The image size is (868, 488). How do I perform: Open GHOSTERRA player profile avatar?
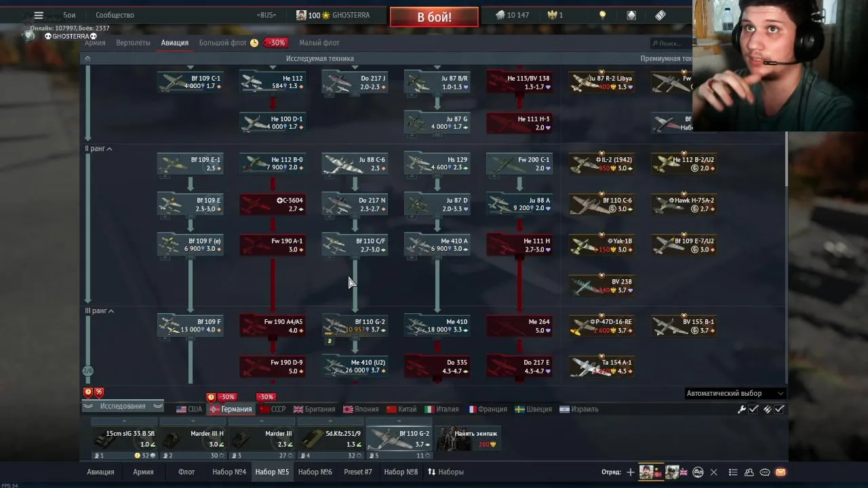coord(301,15)
